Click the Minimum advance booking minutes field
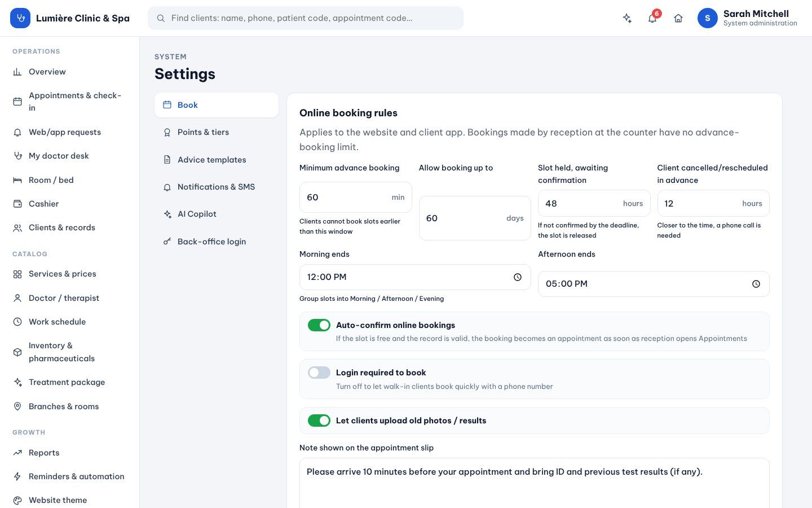This screenshot has height=508, width=812. (x=355, y=198)
